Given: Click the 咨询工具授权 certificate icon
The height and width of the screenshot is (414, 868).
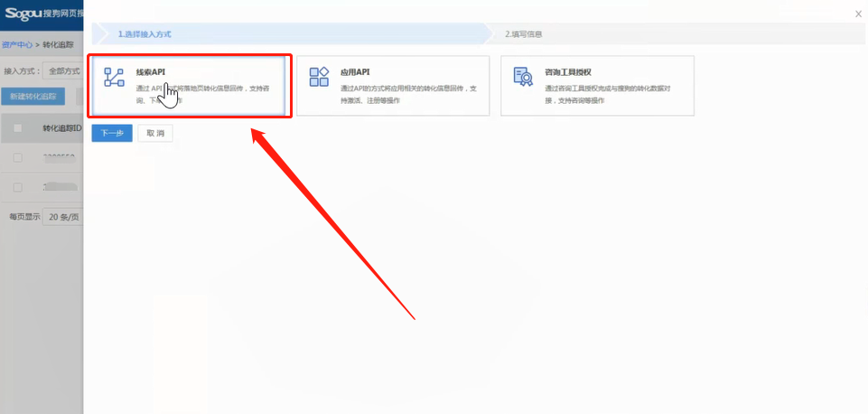Looking at the screenshot, I should [523, 77].
